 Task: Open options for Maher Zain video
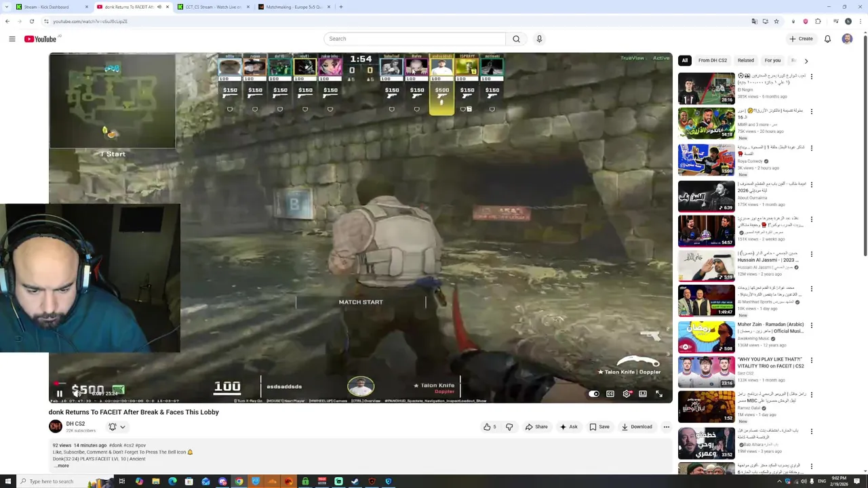[811, 325]
